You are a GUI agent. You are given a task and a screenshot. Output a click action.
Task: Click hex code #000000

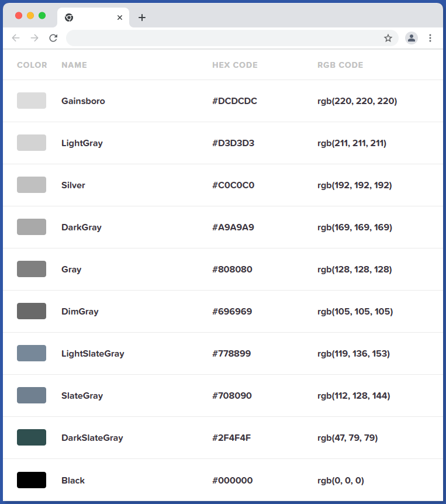(232, 481)
